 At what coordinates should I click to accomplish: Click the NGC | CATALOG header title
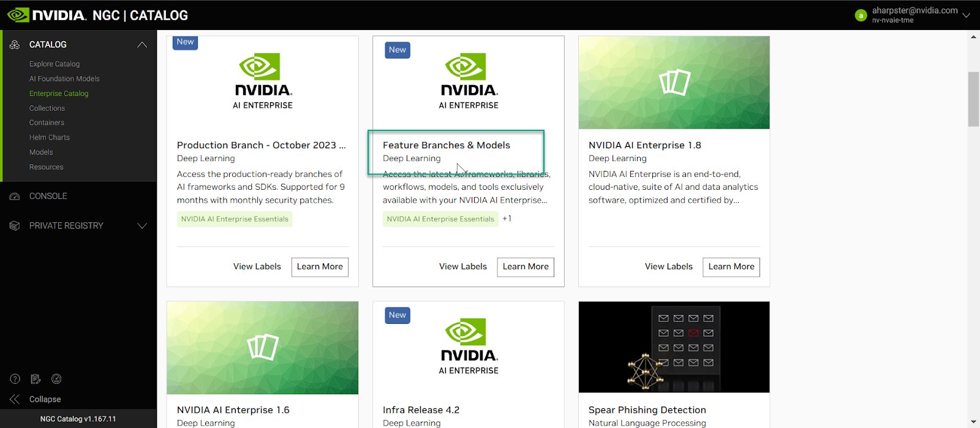(x=140, y=15)
